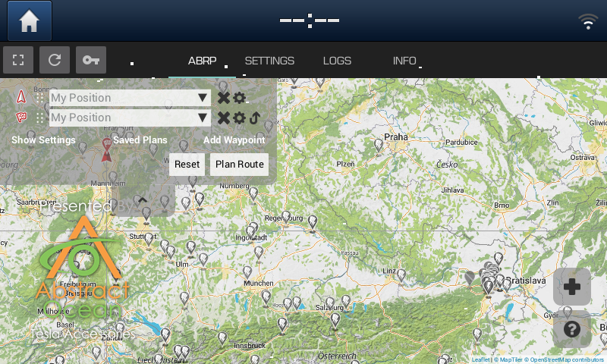Check the Wi-Fi status icon

pyautogui.click(x=588, y=22)
